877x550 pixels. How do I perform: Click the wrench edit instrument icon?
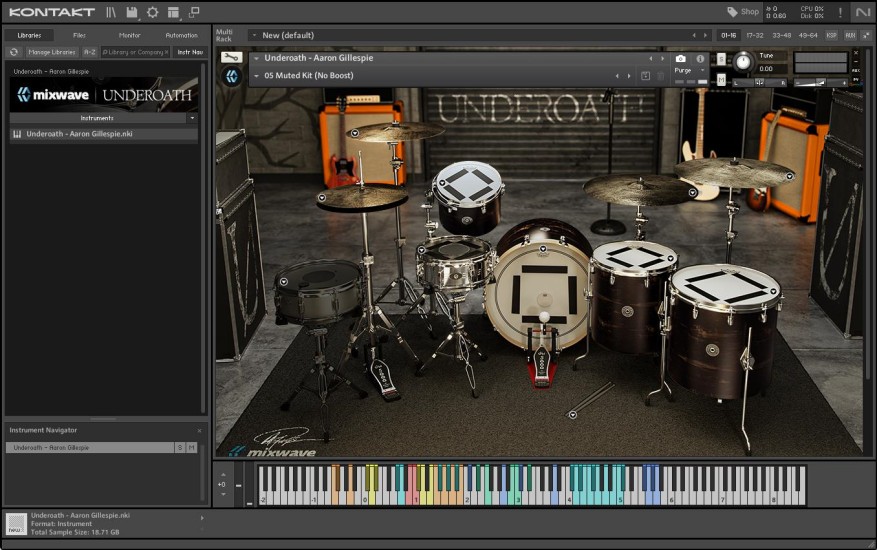coord(232,58)
